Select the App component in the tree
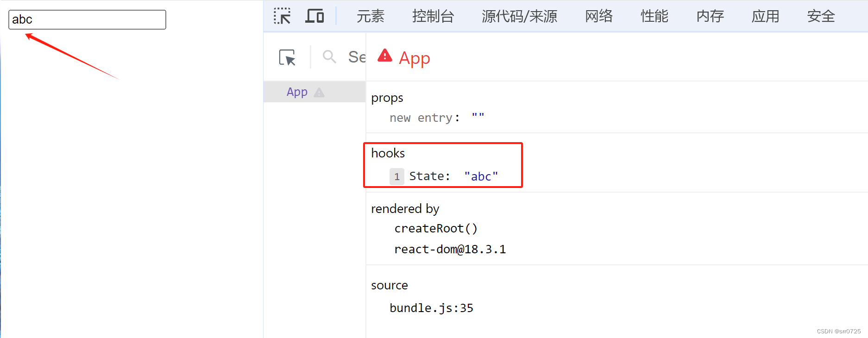Image resolution: width=868 pixels, height=338 pixels. 314,92
